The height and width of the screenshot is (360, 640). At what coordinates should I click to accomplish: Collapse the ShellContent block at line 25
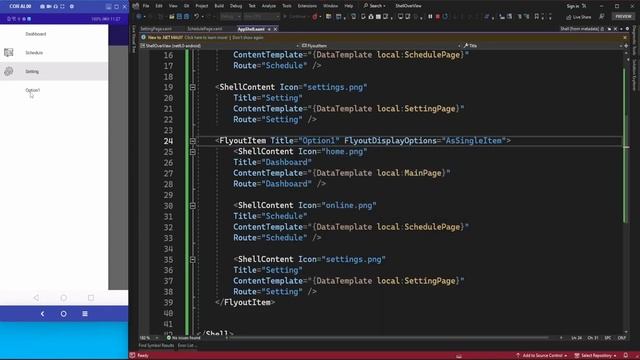tap(193, 152)
